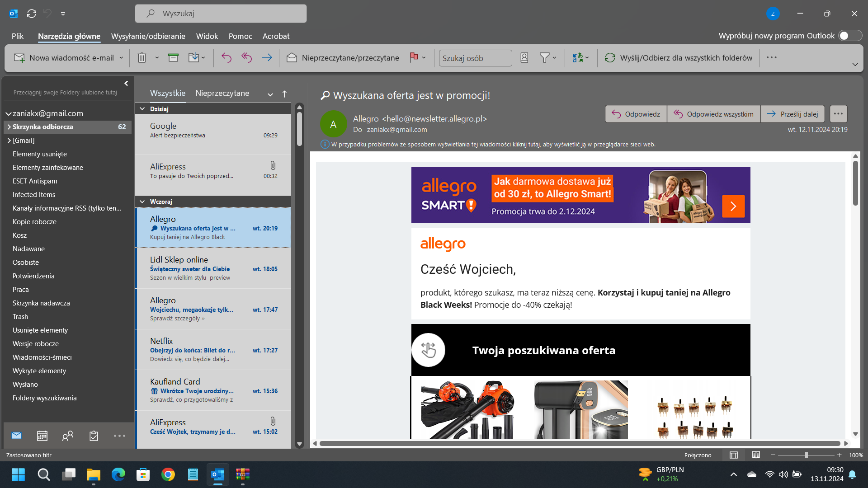Open Wysyłanie/odbieranie tab
This screenshot has width=868, height=488.
148,36
